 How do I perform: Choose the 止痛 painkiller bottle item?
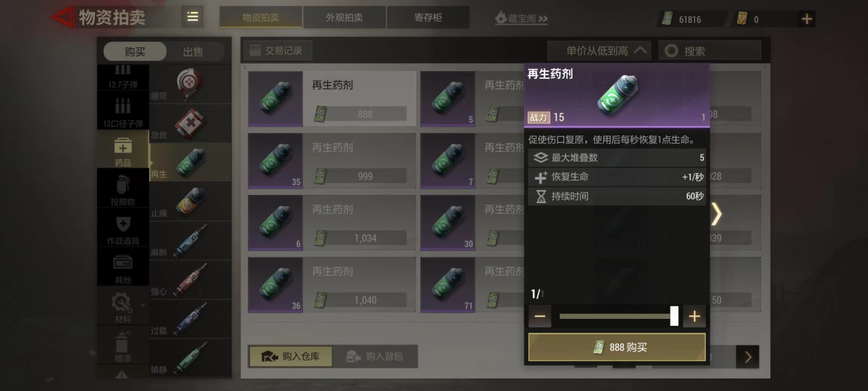[190, 202]
